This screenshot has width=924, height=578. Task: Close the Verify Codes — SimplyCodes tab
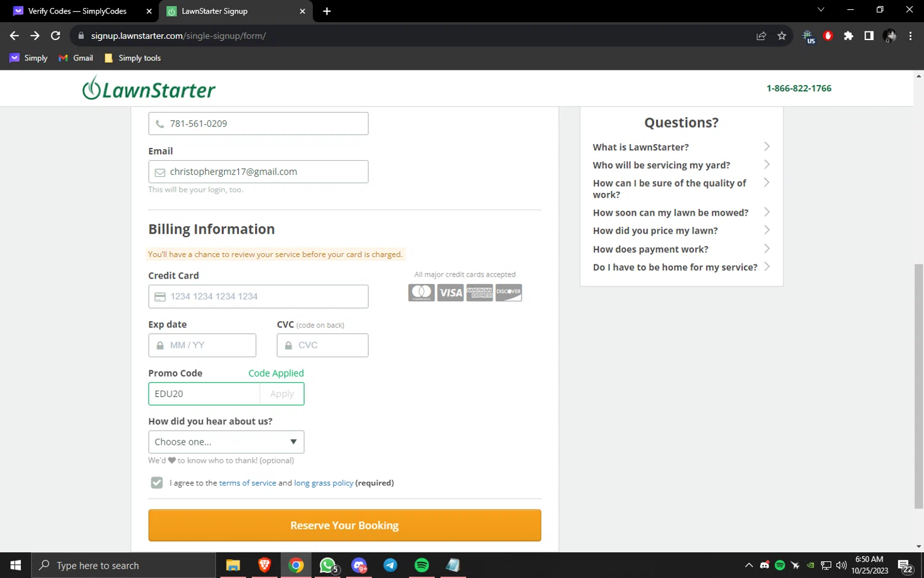coord(149,11)
